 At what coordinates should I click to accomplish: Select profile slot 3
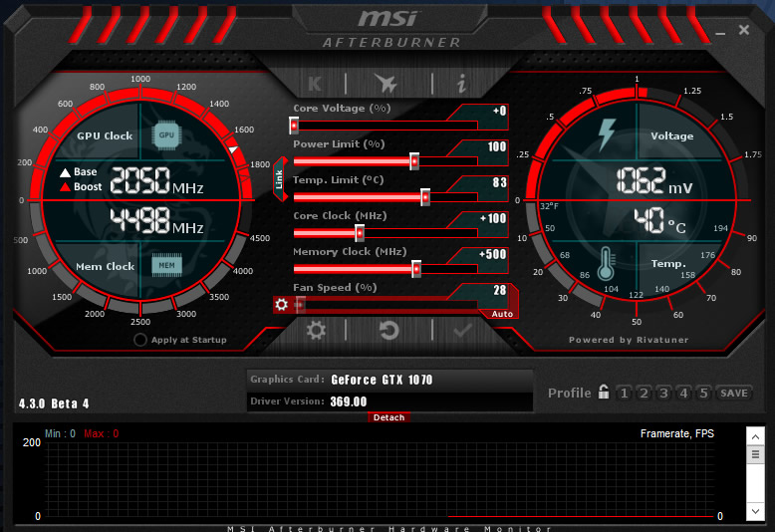click(x=663, y=394)
